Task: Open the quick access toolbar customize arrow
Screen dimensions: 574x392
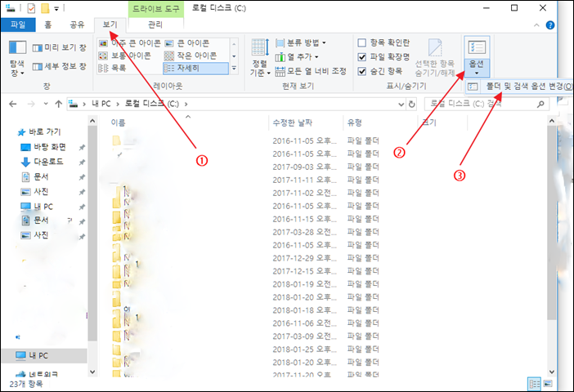Action: (x=56, y=8)
